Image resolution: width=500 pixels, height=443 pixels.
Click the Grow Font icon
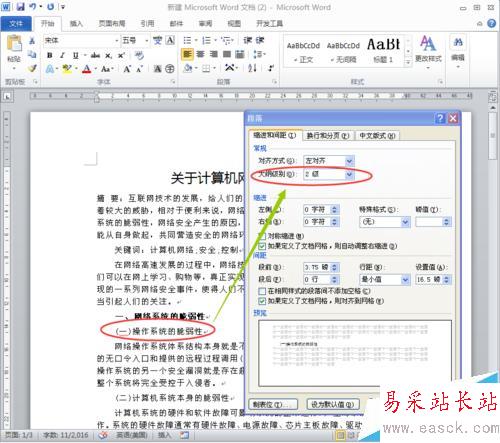coord(127,69)
